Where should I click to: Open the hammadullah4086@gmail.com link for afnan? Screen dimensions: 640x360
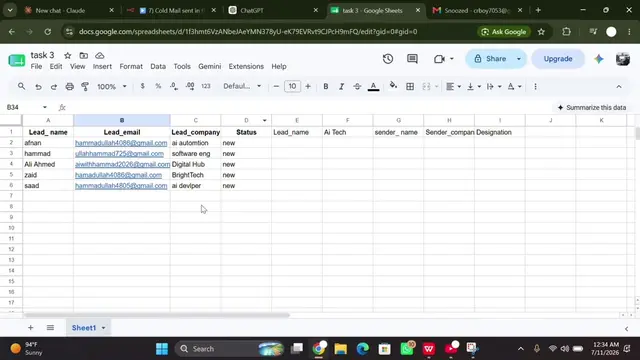121,143
